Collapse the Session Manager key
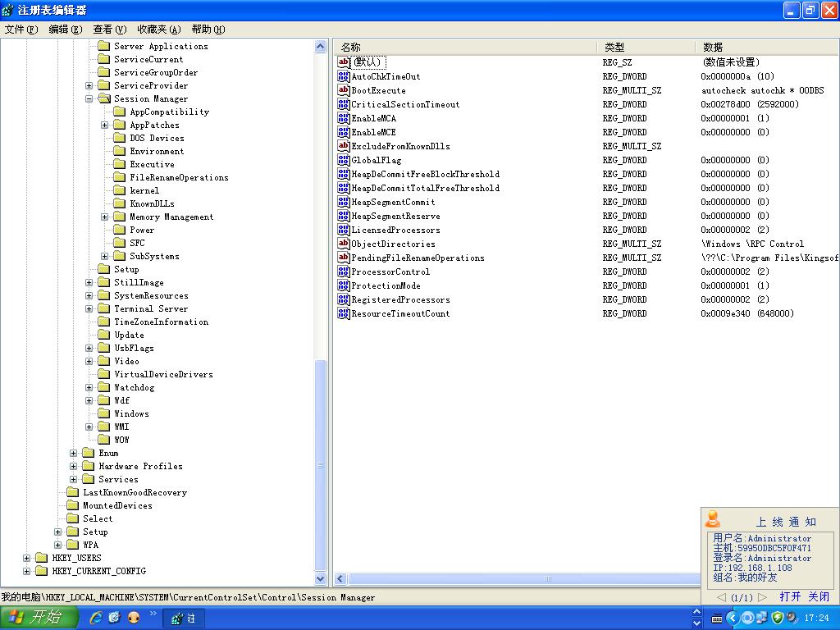This screenshot has height=630, width=840. pos(89,98)
